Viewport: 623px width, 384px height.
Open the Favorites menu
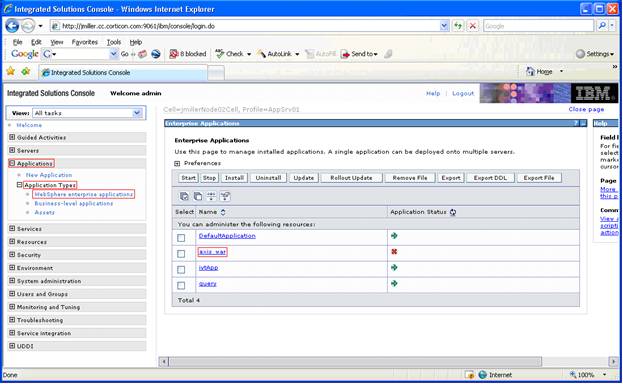click(85, 42)
